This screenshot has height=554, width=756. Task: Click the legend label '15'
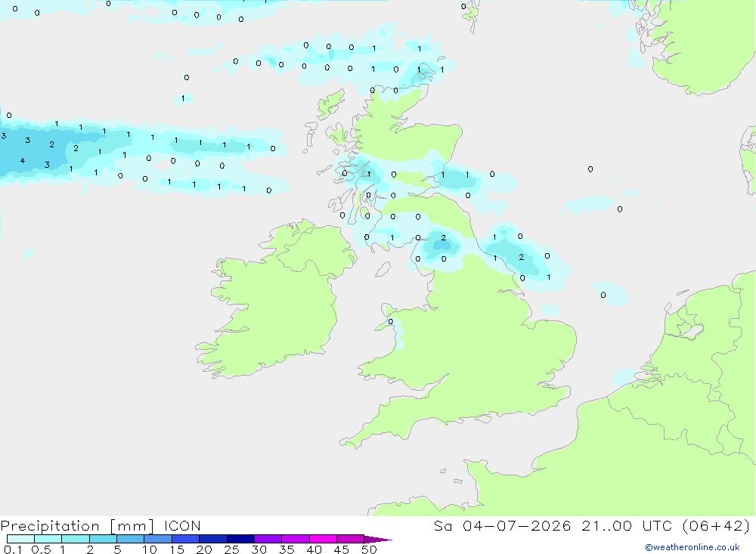point(177,549)
